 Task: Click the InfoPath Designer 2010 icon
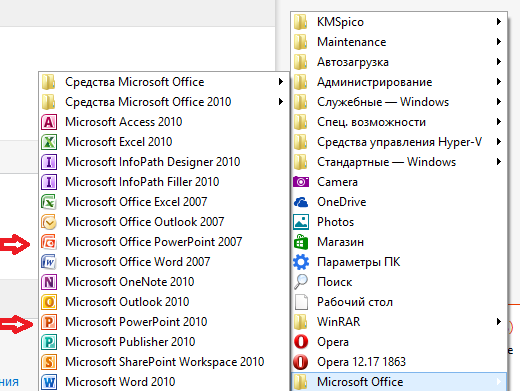[49, 162]
